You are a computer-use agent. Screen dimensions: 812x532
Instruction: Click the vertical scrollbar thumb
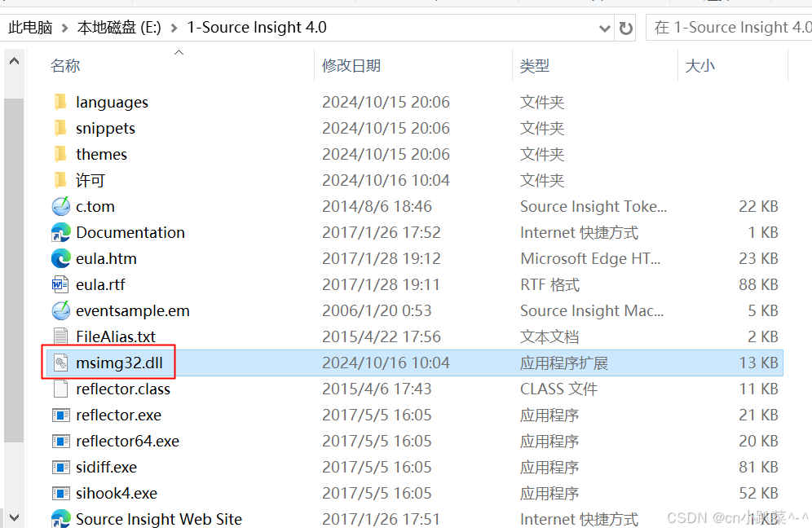pyautogui.click(x=14, y=270)
